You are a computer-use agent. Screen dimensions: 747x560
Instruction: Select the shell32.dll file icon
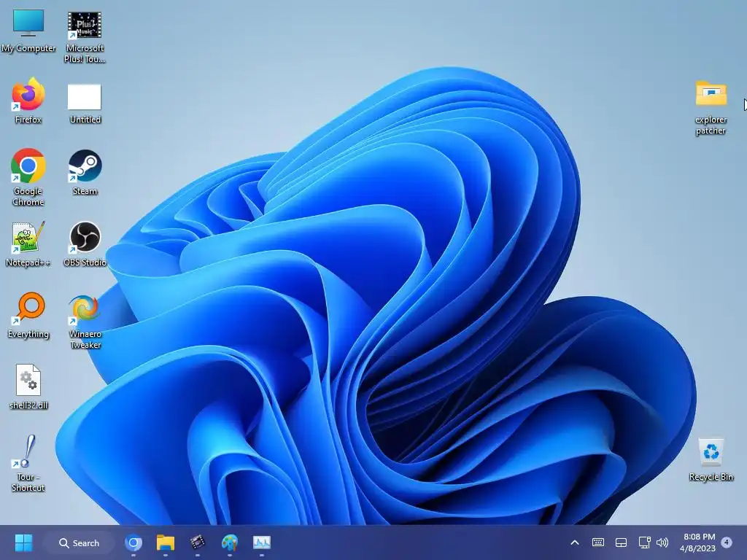tap(28, 386)
